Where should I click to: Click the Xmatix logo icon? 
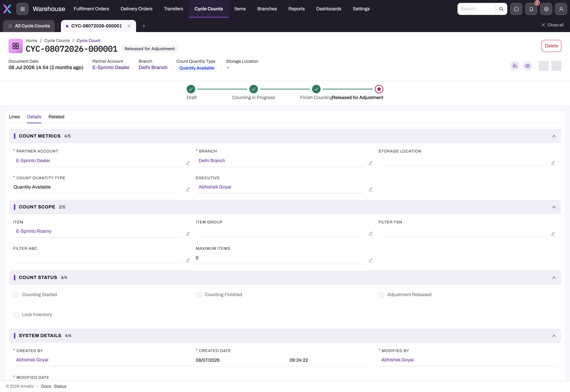pos(7,9)
